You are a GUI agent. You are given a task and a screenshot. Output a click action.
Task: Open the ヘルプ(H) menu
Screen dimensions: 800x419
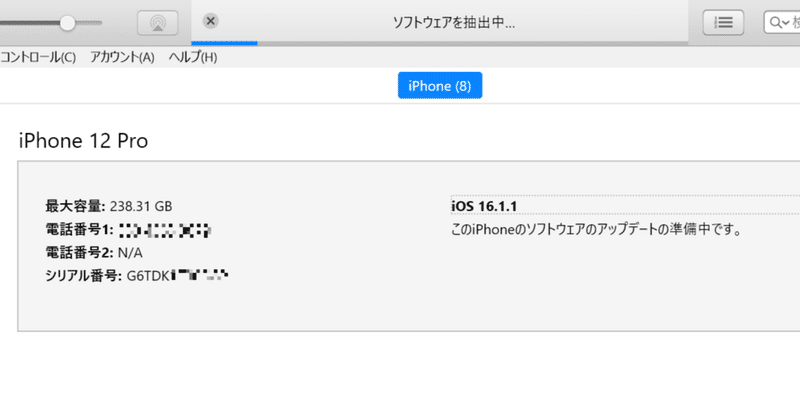pyautogui.click(x=193, y=57)
